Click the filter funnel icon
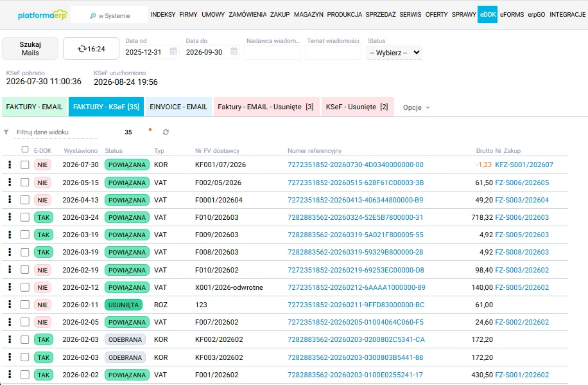Screen dimensions: 588x385 click(x=6, y=132)
